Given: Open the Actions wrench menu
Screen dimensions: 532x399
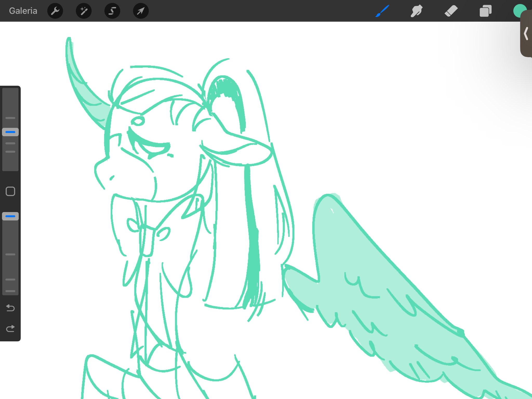Looking at the screenshot, I should tap(55, 11).
